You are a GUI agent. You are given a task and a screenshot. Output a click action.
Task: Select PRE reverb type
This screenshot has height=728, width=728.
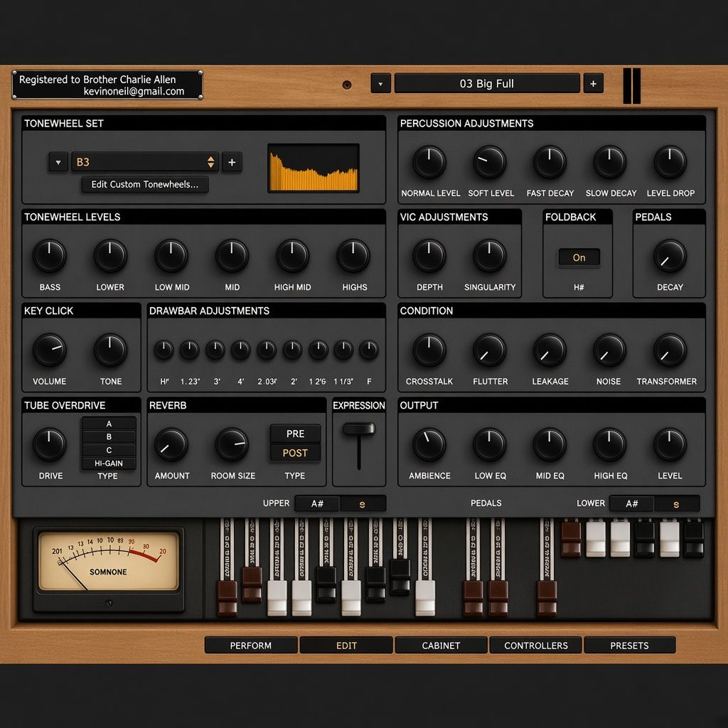[x=295, y=434]
